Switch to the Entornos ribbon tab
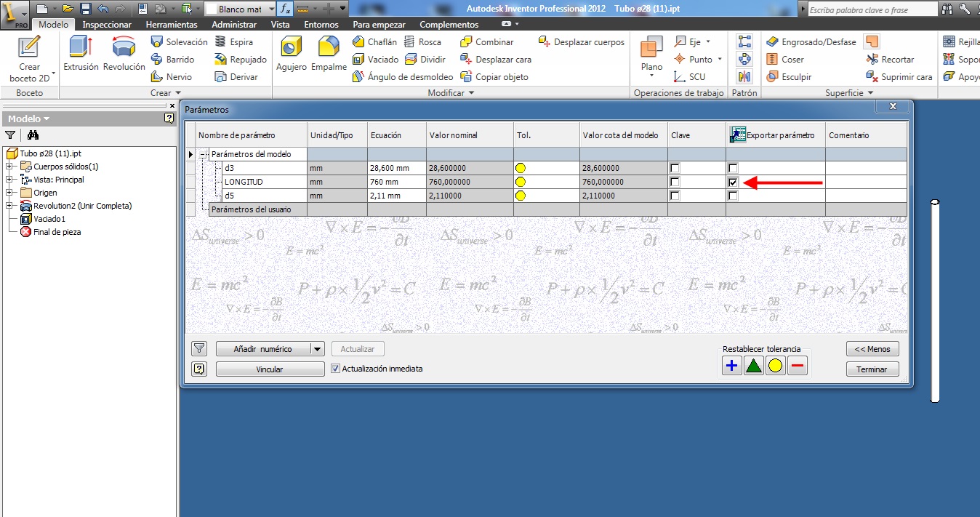The width and height of the screenshot is (980, 517). pos(321,25)
